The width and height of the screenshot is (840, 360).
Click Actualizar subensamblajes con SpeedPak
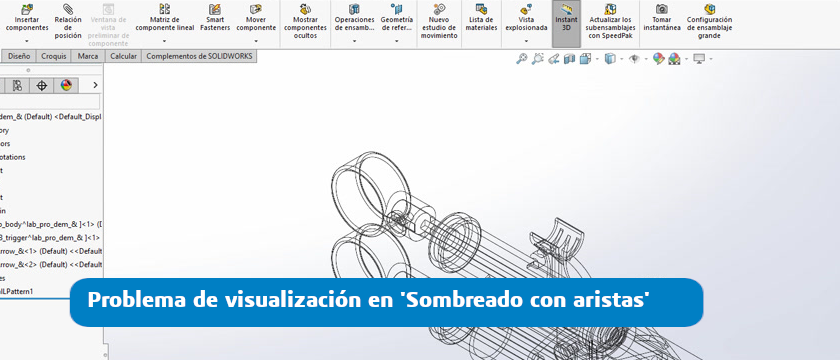[x=610, y=21]
